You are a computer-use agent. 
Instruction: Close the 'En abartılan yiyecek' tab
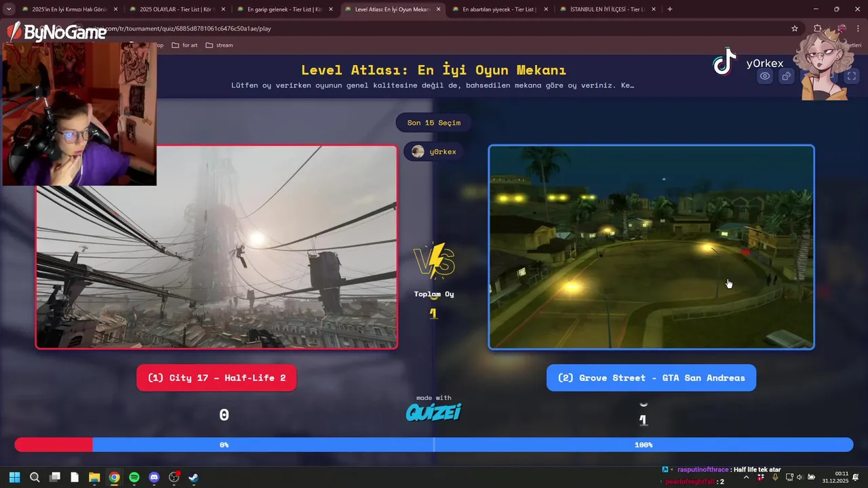click(546, 9)
